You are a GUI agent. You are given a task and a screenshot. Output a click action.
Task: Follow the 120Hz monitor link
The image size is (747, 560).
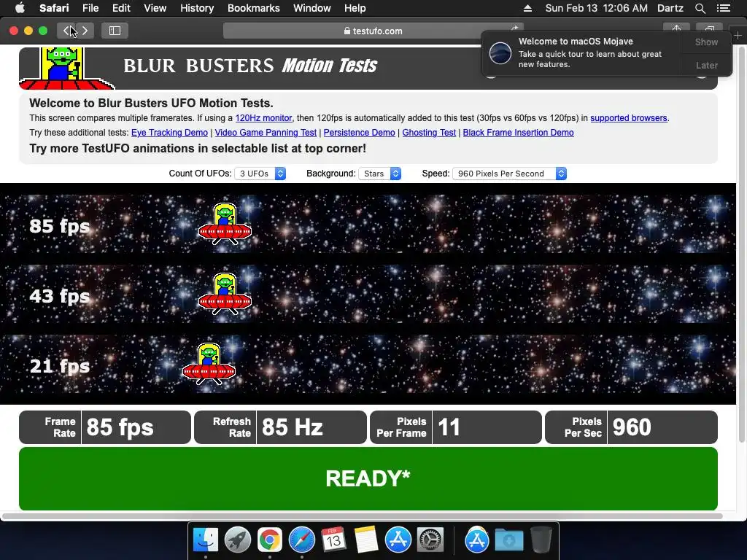point(263,118)
